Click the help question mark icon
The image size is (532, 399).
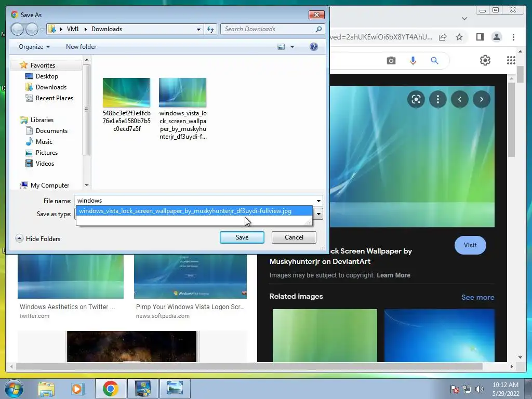313,46
